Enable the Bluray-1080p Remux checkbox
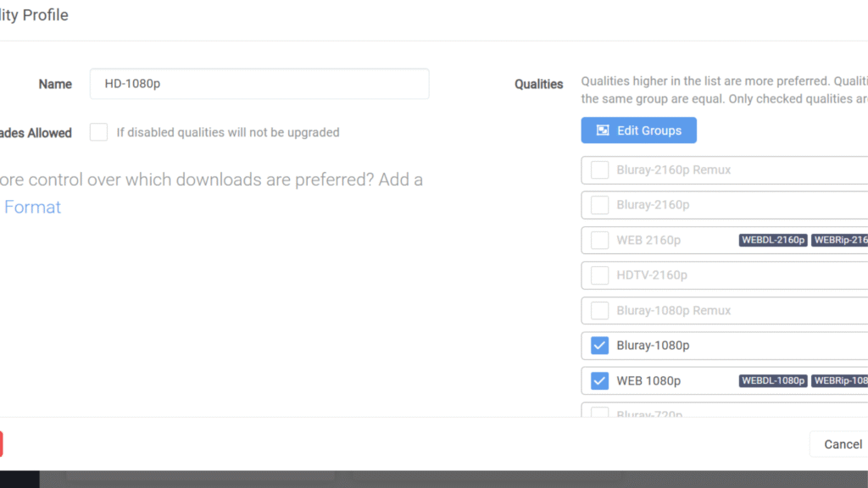The image size is (868, 488). pos(600,310)
